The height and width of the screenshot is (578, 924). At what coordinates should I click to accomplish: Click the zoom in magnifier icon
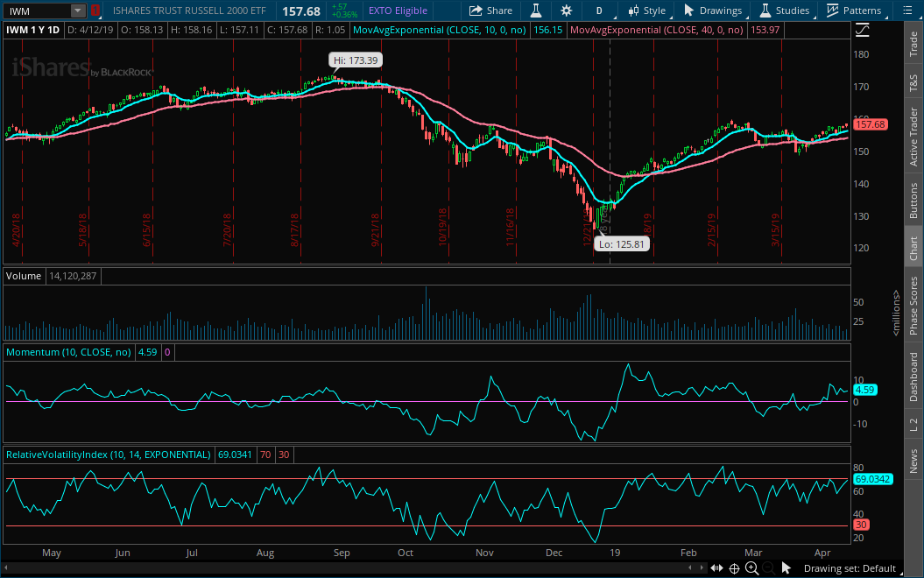pos(752,568)
